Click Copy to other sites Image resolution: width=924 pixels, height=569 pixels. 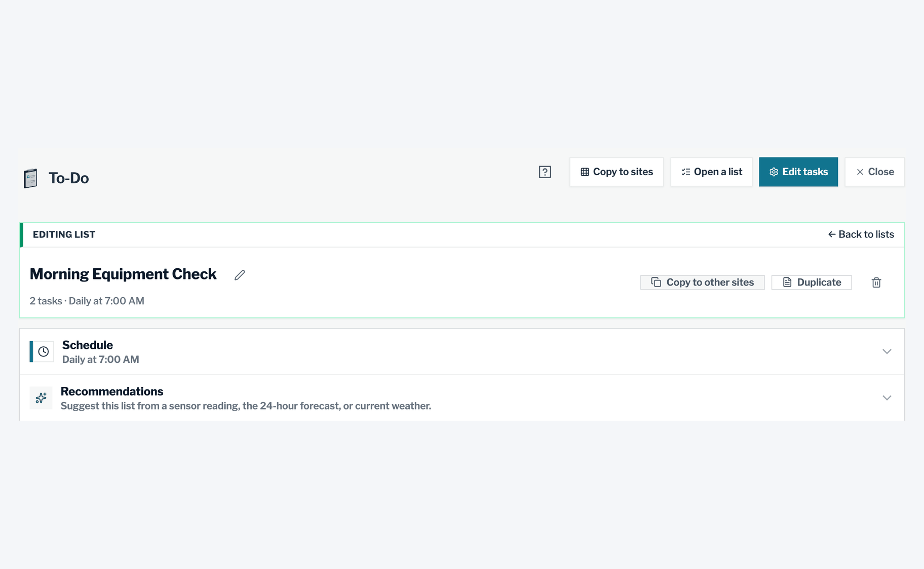coord(702,282)
